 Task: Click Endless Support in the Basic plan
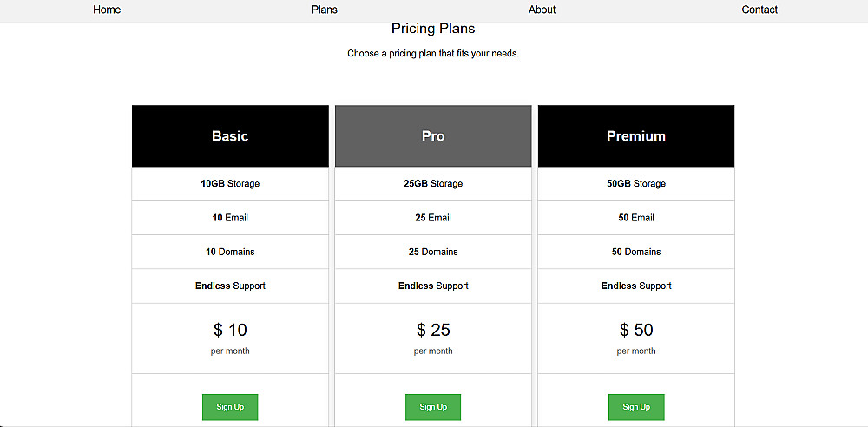[x=230, y=286]
